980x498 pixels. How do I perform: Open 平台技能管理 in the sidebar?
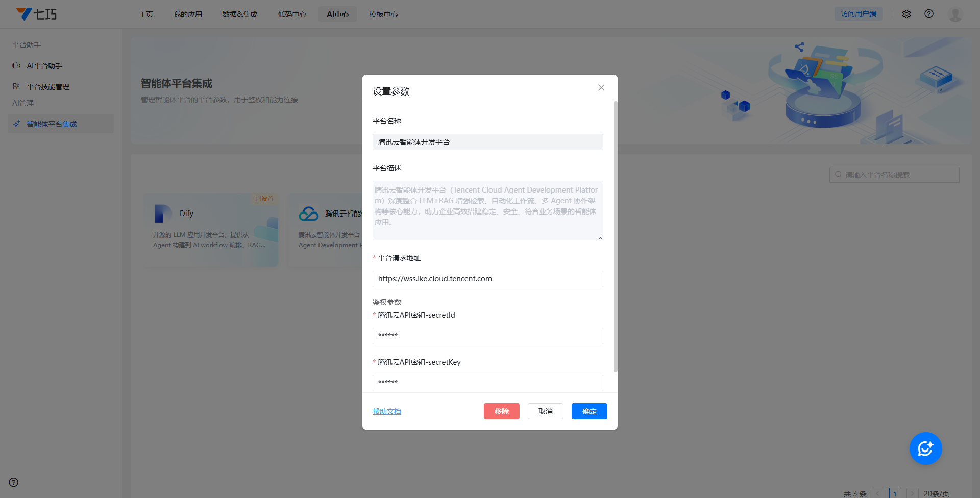point(48,87)
